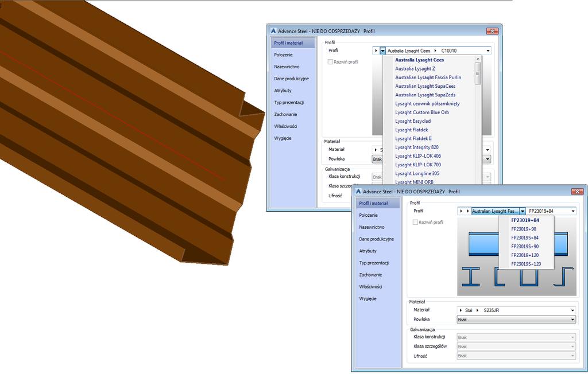This screenshot has height=374, width=588.
Task: Click Advance Steel logo in back dialog title bar
Action: pyautogui.click(x=273, y=31)
